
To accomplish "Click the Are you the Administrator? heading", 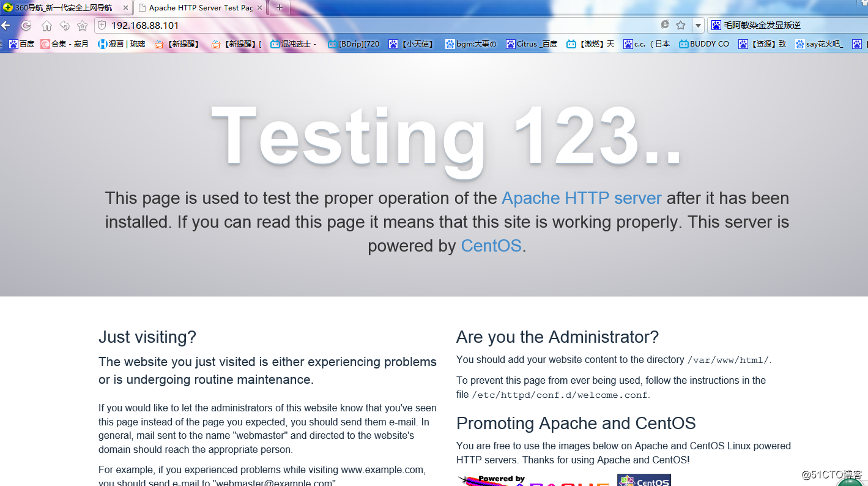I will tap(557, 337).
